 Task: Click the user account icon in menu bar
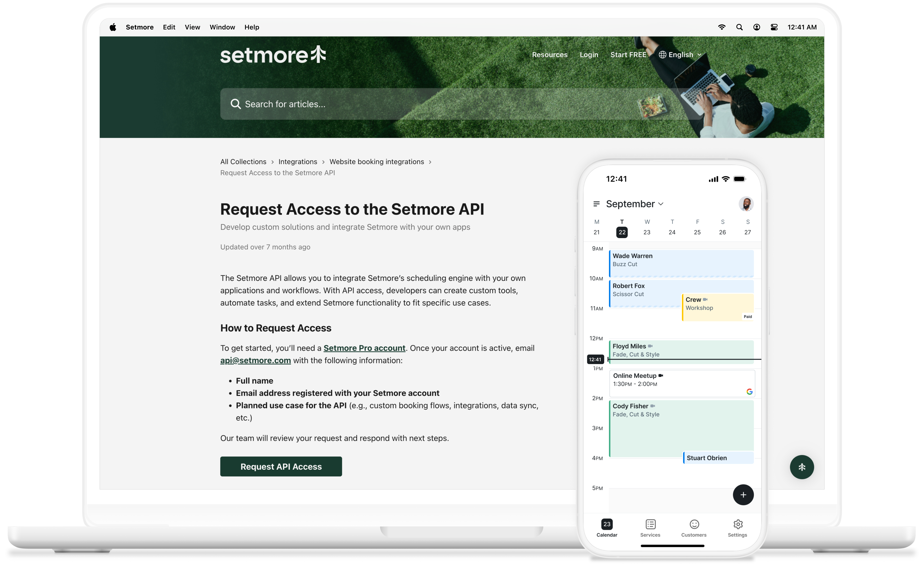coord(757,27)
